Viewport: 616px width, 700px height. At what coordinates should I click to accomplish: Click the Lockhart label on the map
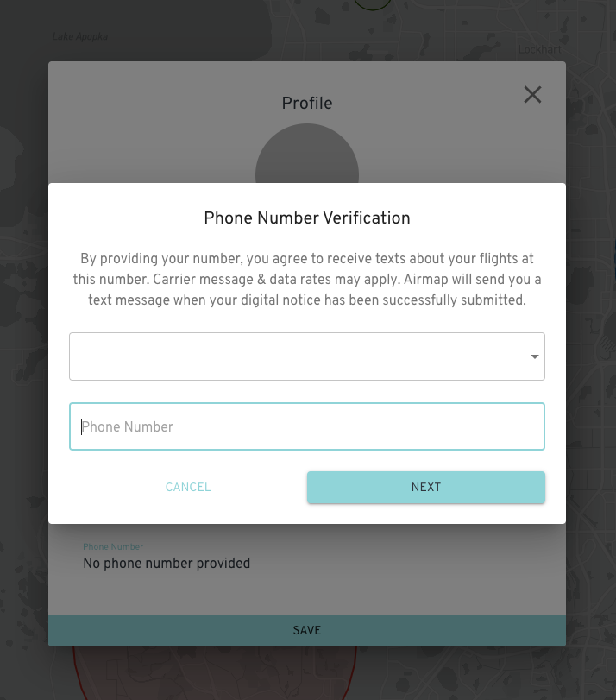coord(539,50)
